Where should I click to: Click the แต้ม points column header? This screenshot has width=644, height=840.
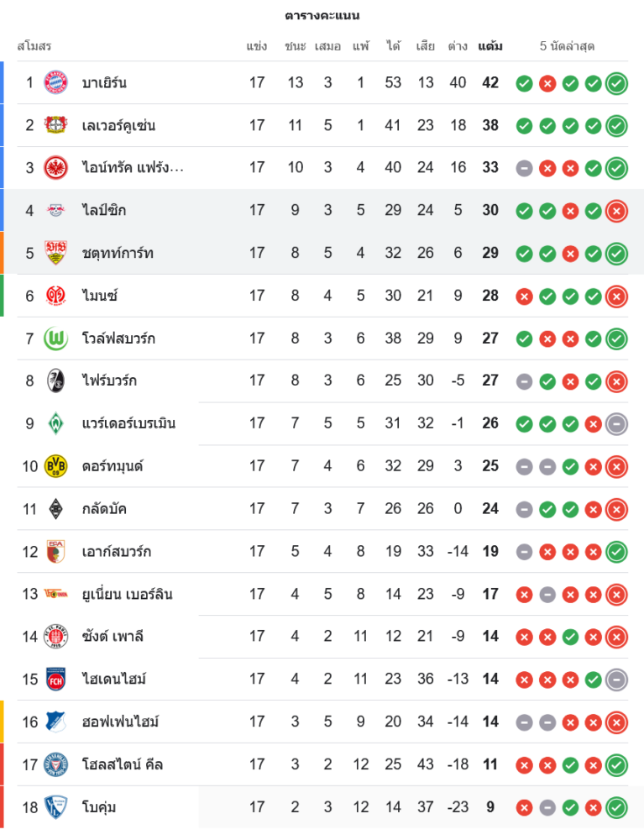click(x=490, y=46)
